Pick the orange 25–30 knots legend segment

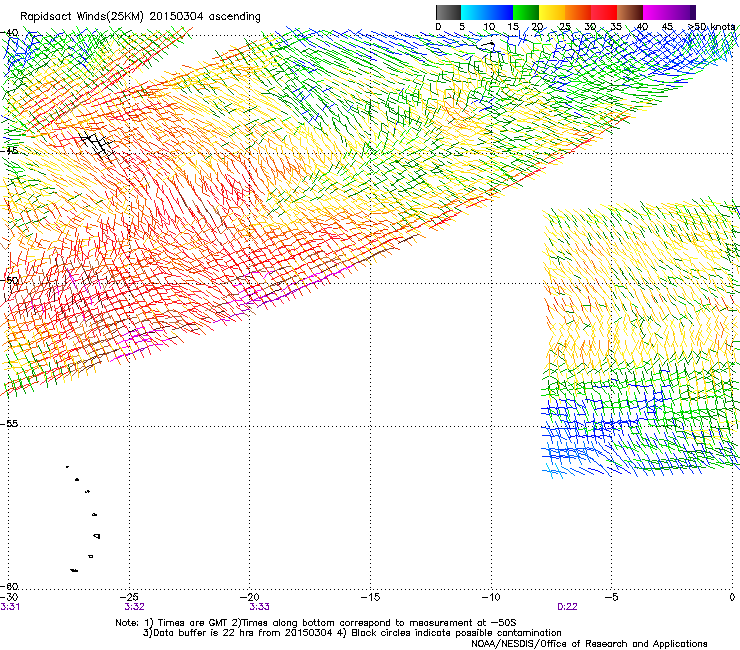pos(577,12)
